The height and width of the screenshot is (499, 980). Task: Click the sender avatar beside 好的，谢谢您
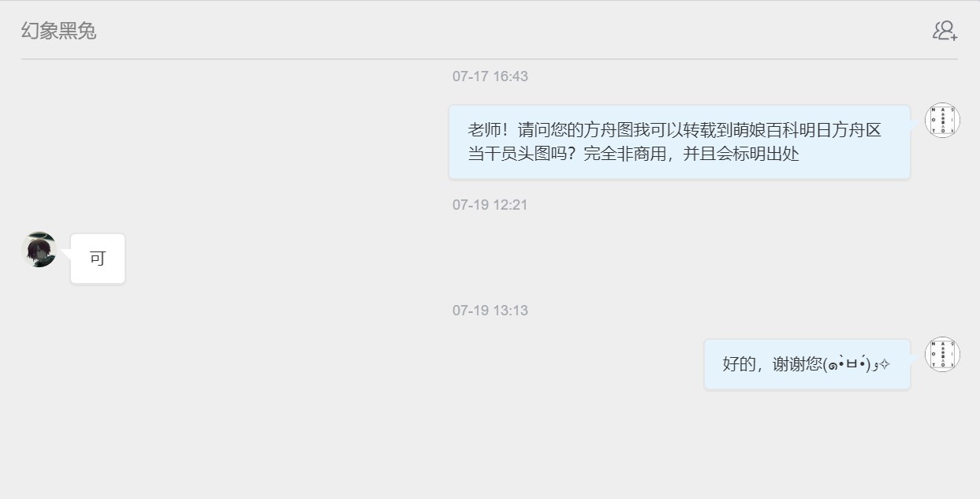pyautogui.click(x=942, y=354)
